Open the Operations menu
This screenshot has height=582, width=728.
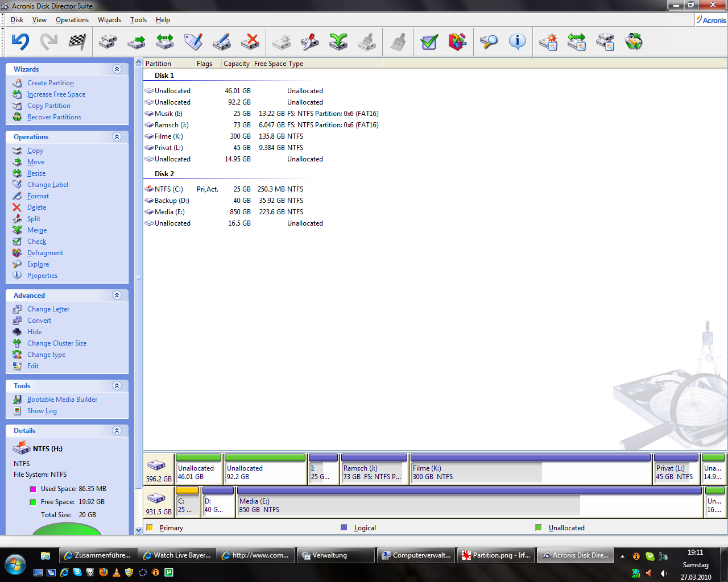coord(72,20)
